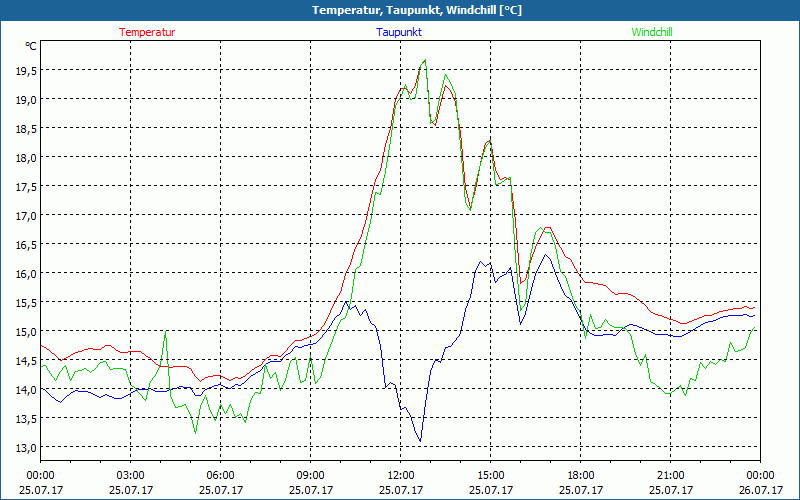Click the '16,0' y-axis value
The image size is (800, 500).
[26, 274]
